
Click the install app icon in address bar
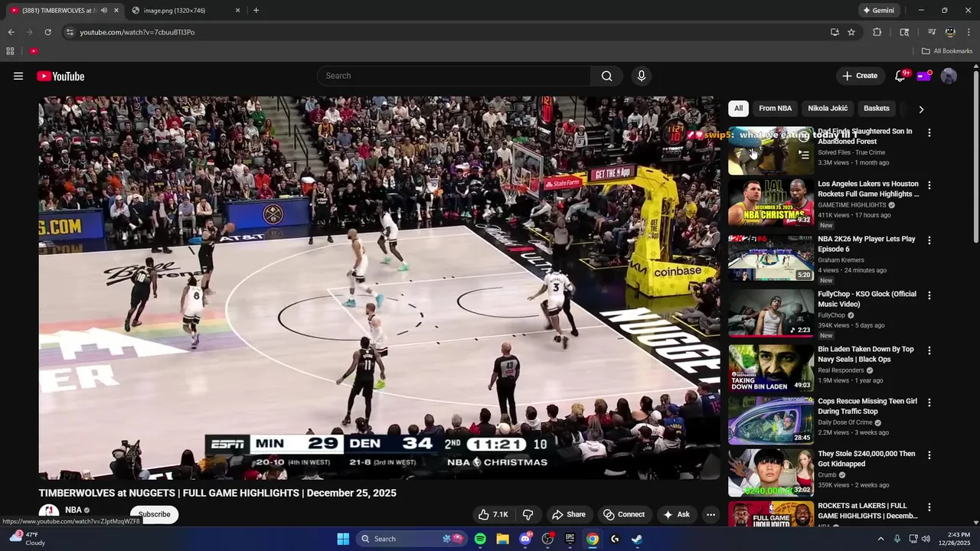pos(835,32)
